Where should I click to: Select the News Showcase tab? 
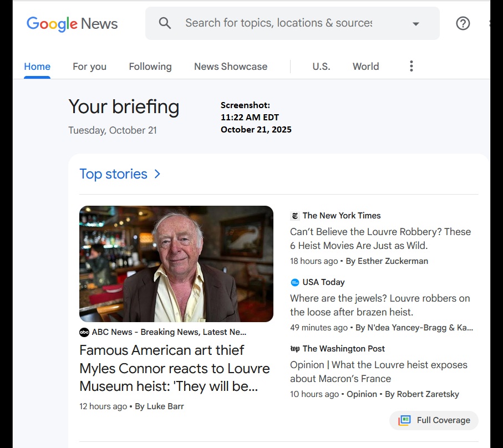pos(231,67)
